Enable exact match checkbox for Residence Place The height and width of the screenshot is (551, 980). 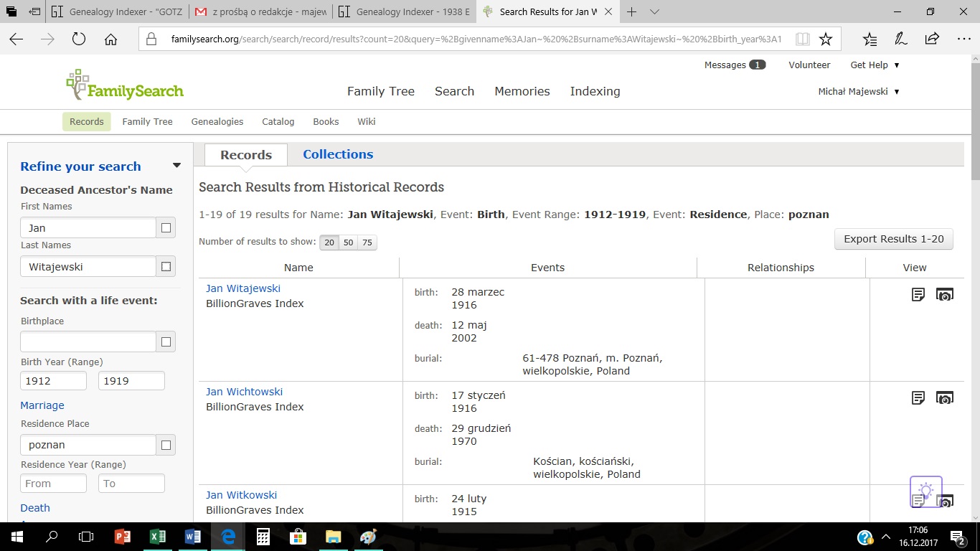[x=166, y=445]
